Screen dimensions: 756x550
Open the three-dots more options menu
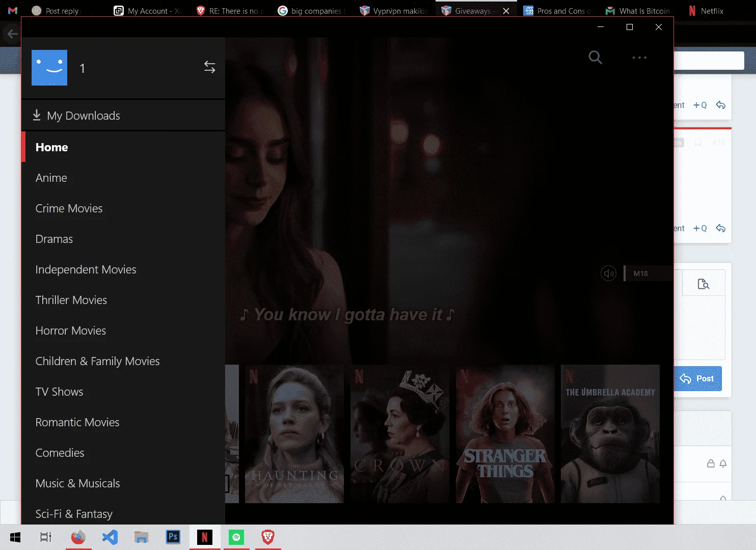click(639, 58)
